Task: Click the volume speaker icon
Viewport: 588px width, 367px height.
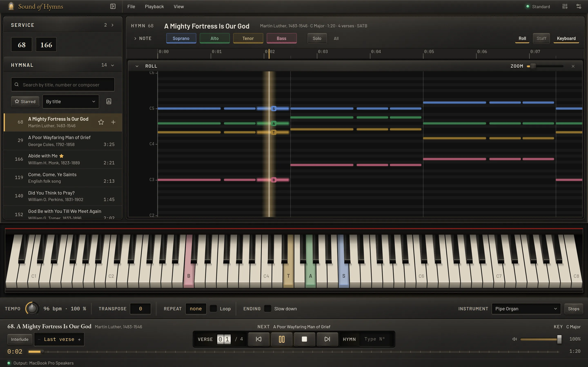Action: (515, 339)
